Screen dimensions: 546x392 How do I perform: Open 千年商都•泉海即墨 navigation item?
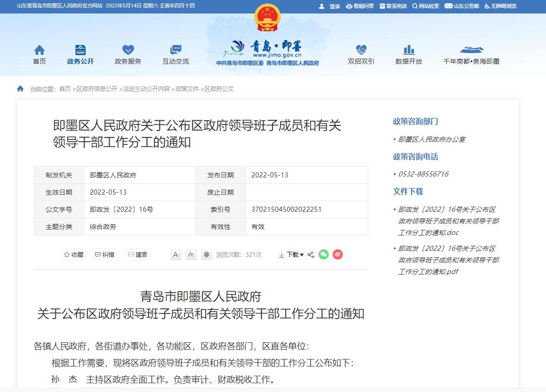471,55
